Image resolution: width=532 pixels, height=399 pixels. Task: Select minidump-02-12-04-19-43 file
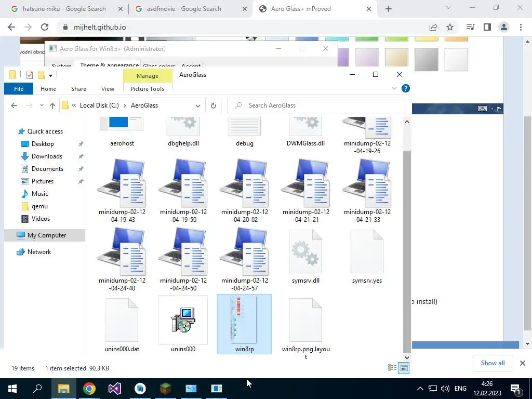coord(122,191)
